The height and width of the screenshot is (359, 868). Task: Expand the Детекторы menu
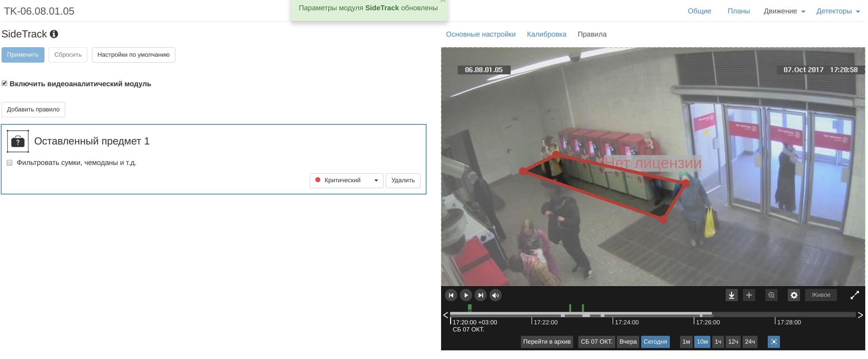(838, 11)
